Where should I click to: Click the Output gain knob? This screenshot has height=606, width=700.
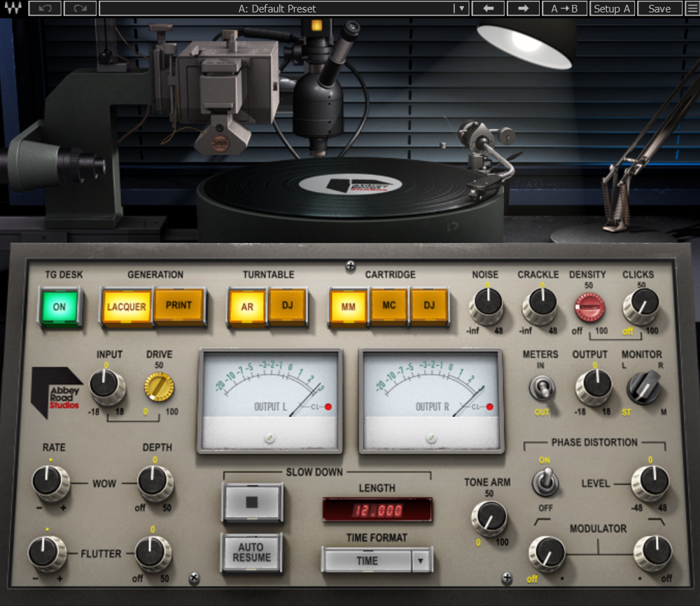594,386
